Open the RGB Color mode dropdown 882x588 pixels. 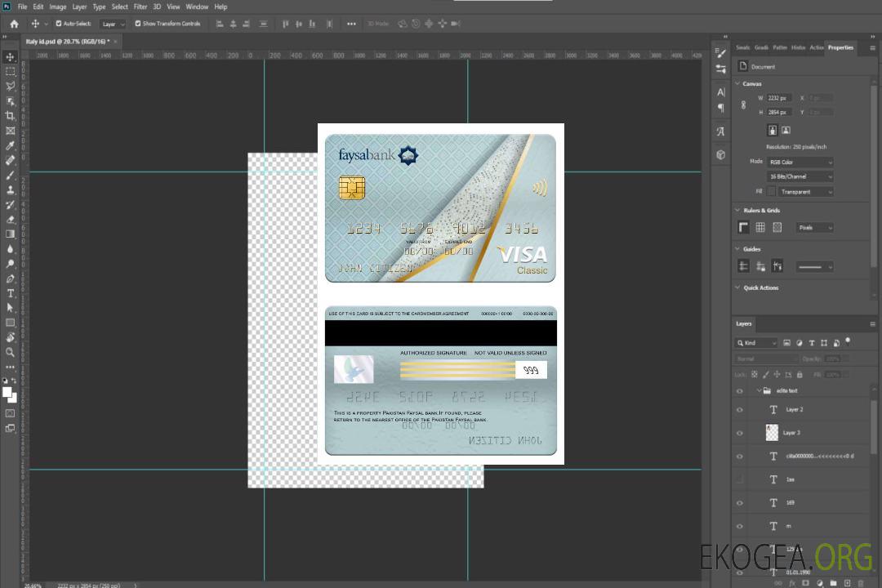point(800,162)
